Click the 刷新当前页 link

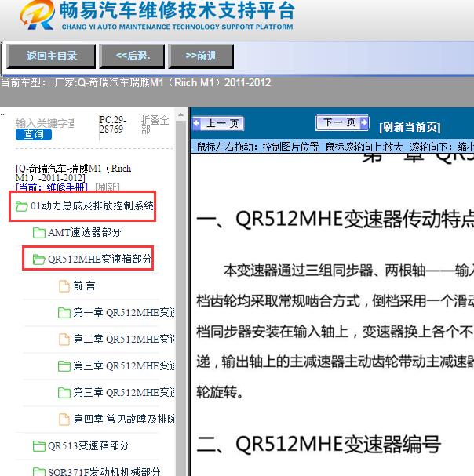(x=410, y=127)
